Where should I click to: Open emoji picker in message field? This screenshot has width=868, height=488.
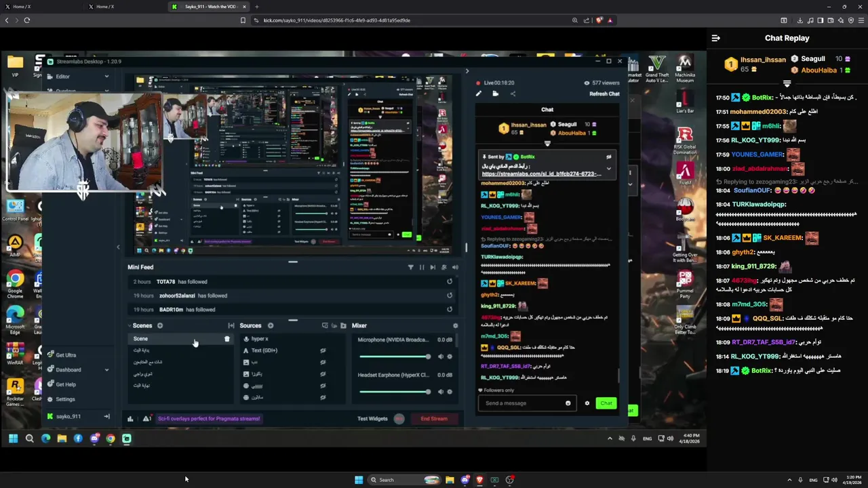[568, 403]
